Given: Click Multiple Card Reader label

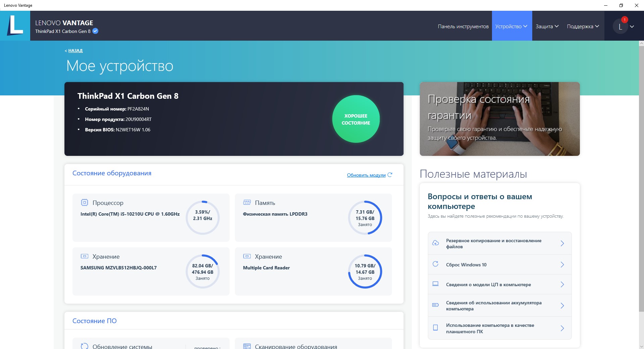Looking at the screenshot, I should click(x=266, y=268).
